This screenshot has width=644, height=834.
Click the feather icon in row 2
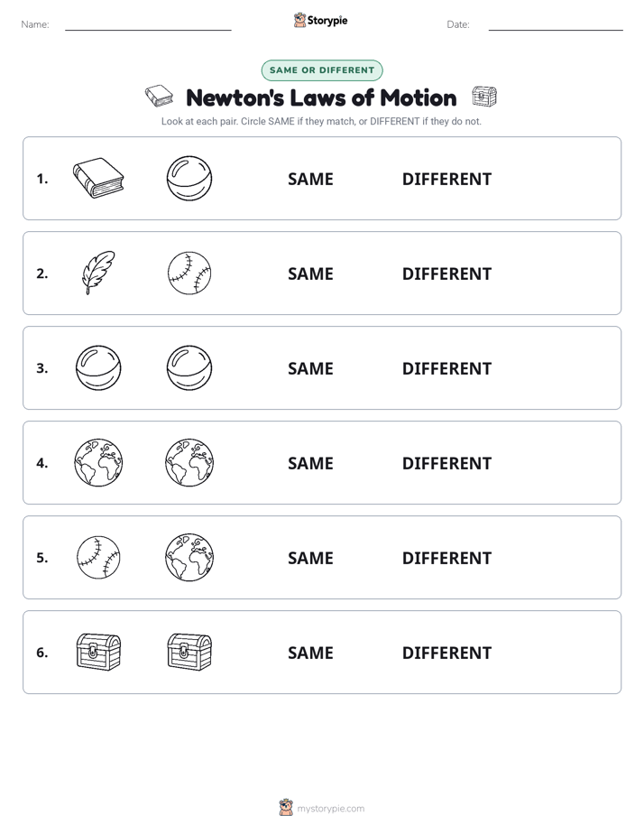click(x=98, y=273)
